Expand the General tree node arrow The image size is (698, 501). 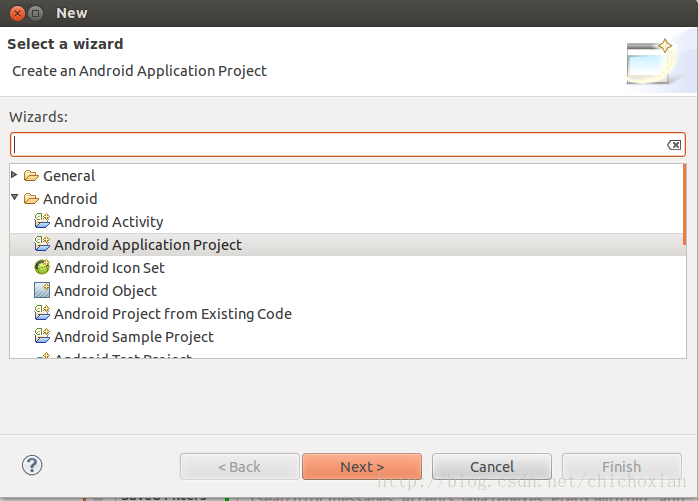[x=14, y=175]
